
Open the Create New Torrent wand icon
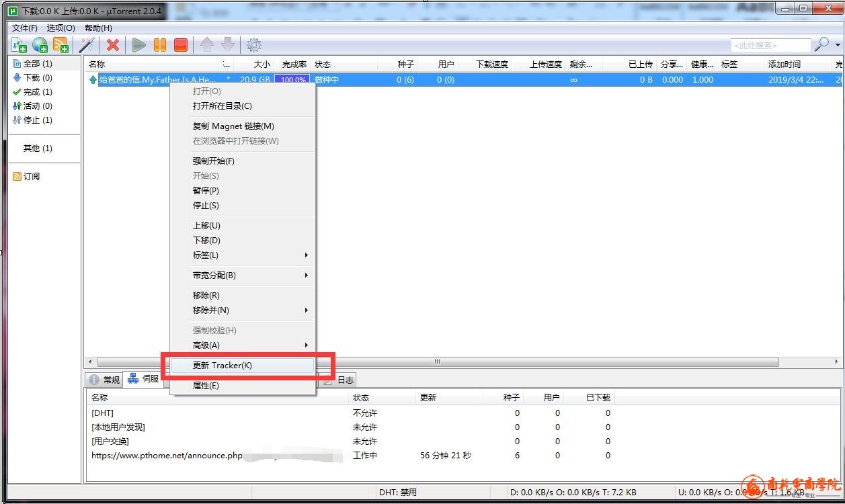87,45
